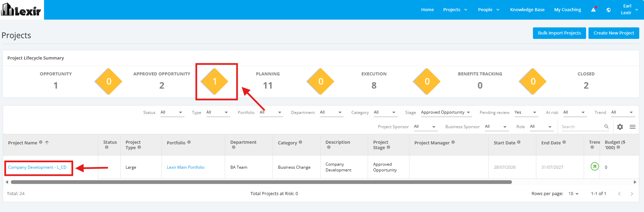Click the horizontal table scrollbar

(261, 182)
